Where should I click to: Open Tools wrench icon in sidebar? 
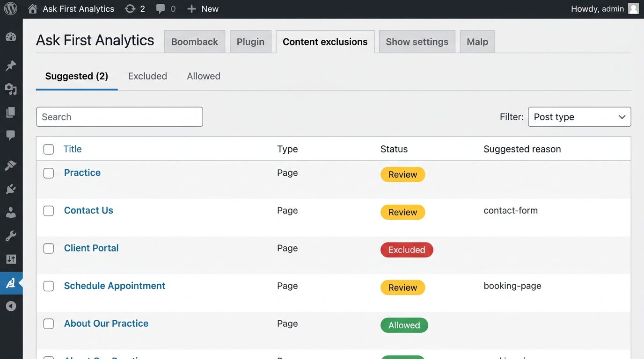tap(11, 236)
